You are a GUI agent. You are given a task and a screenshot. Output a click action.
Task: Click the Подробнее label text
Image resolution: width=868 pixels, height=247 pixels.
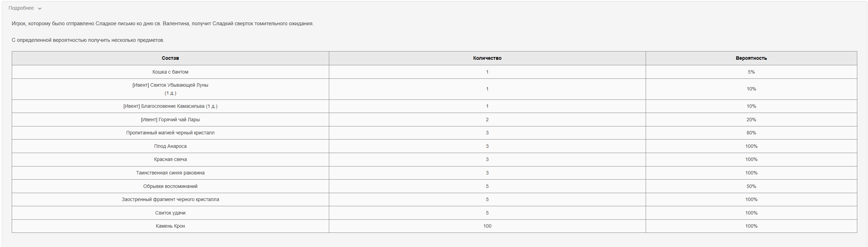21,8
